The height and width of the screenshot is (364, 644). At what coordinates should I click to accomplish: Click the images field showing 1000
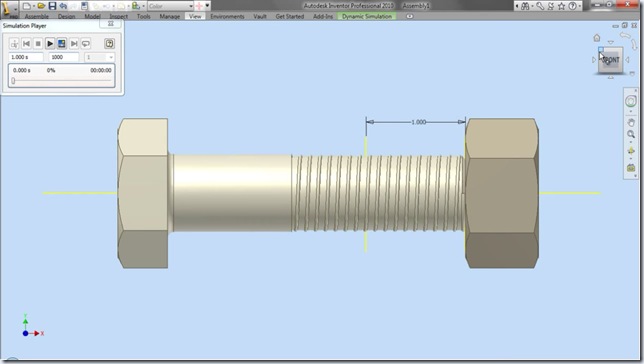64,57
